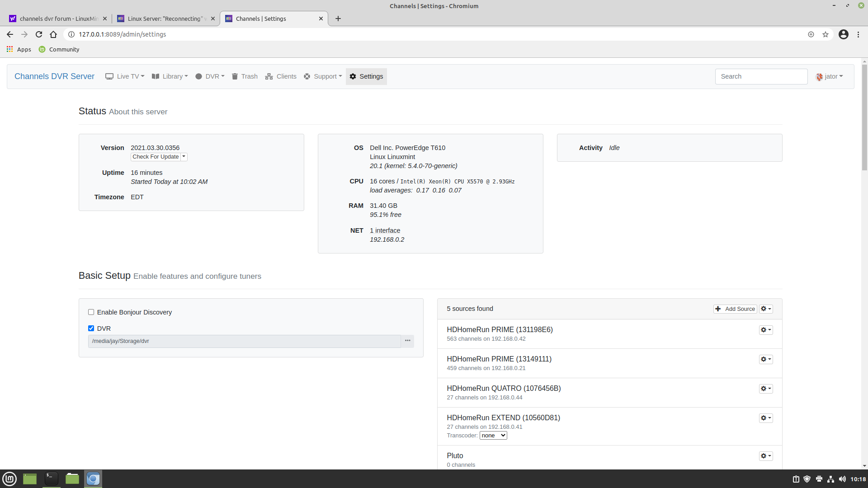Uncheck the DVR checkbox

tap(91, 328)
